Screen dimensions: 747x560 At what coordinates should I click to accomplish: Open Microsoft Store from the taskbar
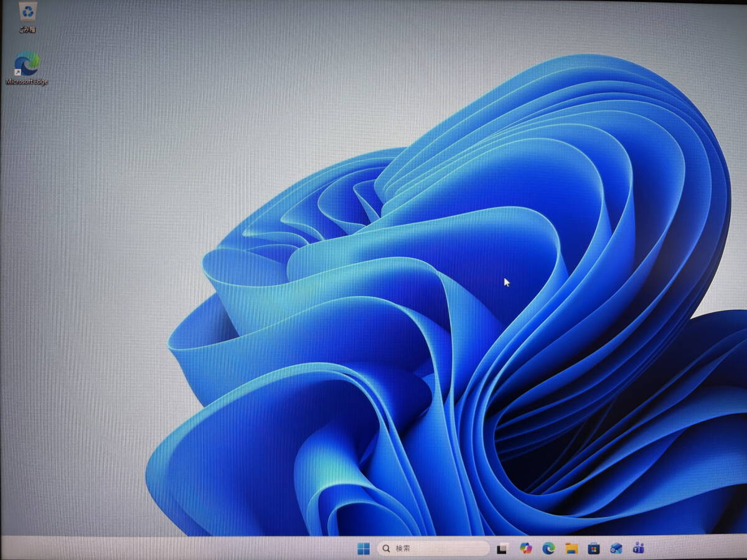tap(594, 548)
